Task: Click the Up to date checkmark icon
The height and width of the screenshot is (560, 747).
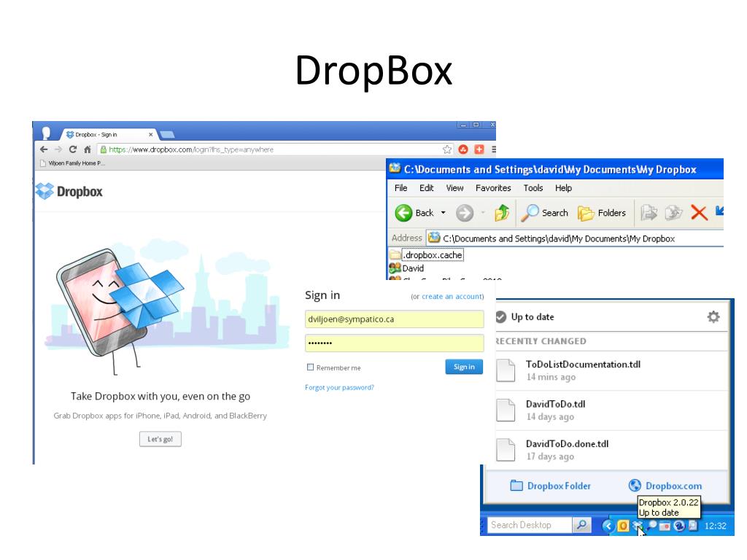Action: pyautogui.click(x=500, y=316)
